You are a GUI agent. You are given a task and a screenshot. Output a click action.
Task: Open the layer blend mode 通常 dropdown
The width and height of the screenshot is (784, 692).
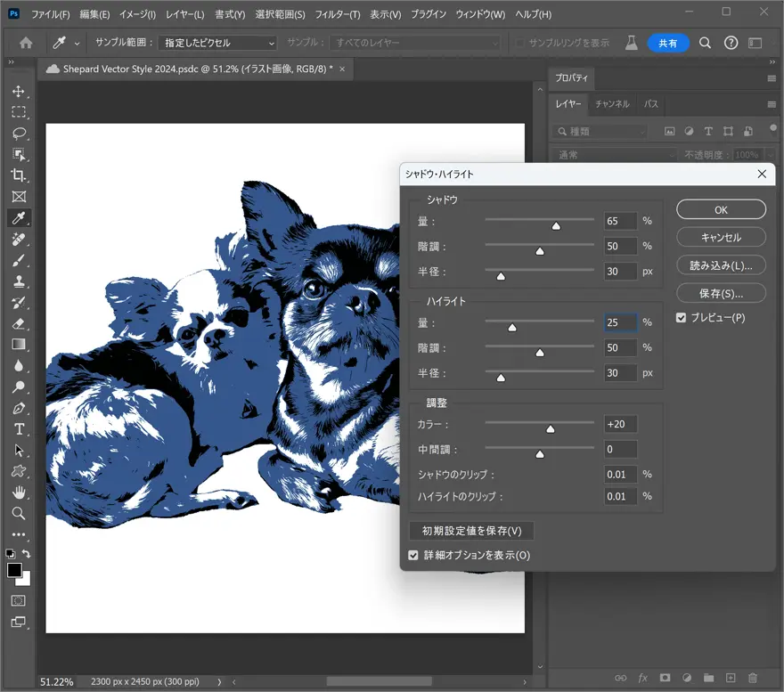tap(614, 155)
